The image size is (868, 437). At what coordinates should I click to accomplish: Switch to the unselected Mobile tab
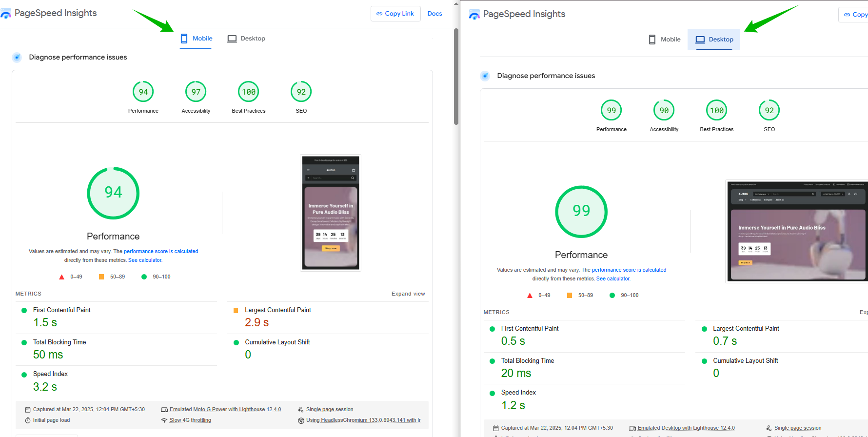click(664, 40)
